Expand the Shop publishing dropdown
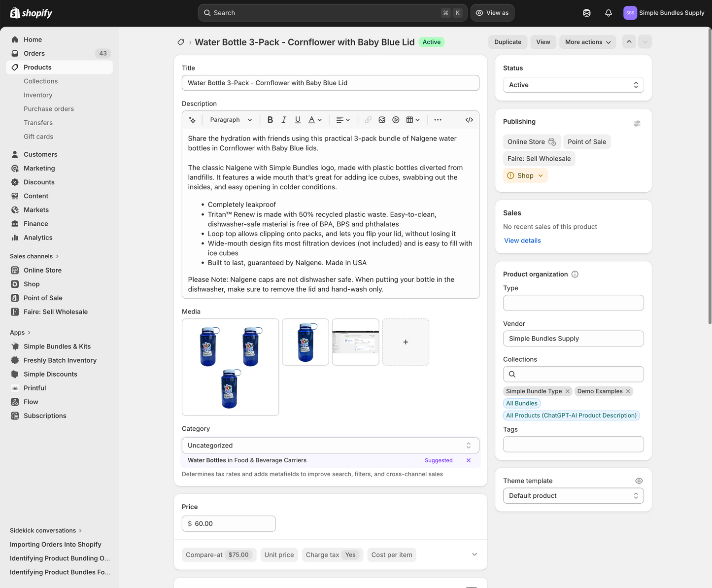This screenshot has height=588, width=712. pos(525,175)
